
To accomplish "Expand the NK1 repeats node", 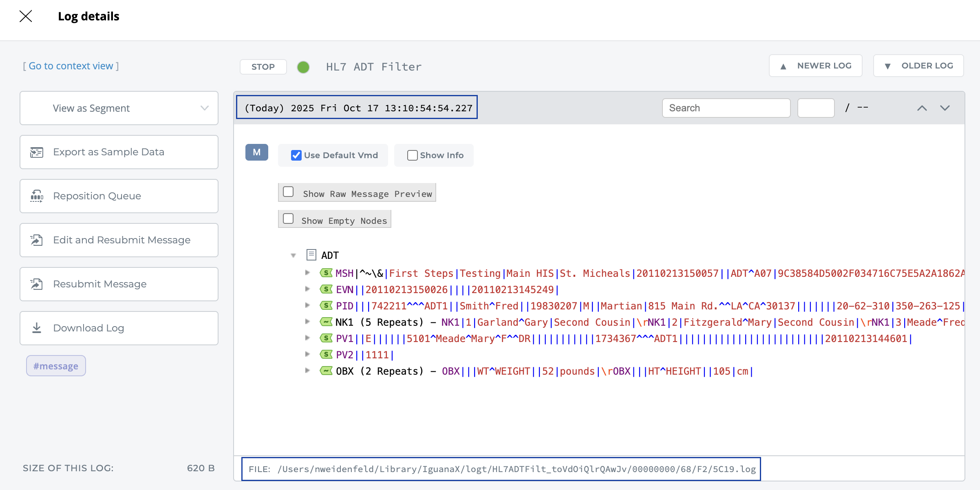I will tap(308, 322).
